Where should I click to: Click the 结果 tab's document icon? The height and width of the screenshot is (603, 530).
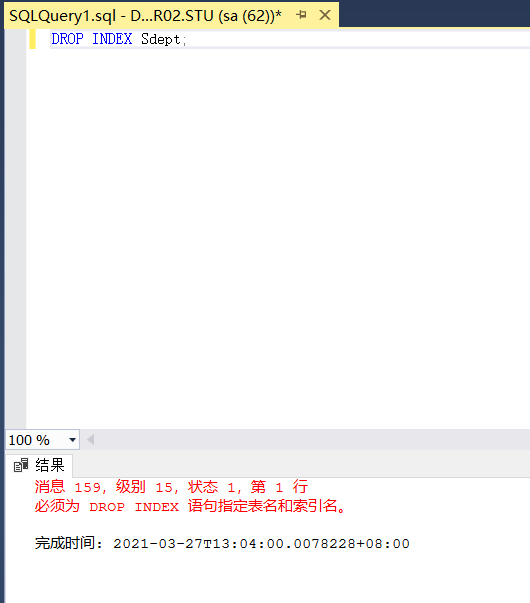21,465
